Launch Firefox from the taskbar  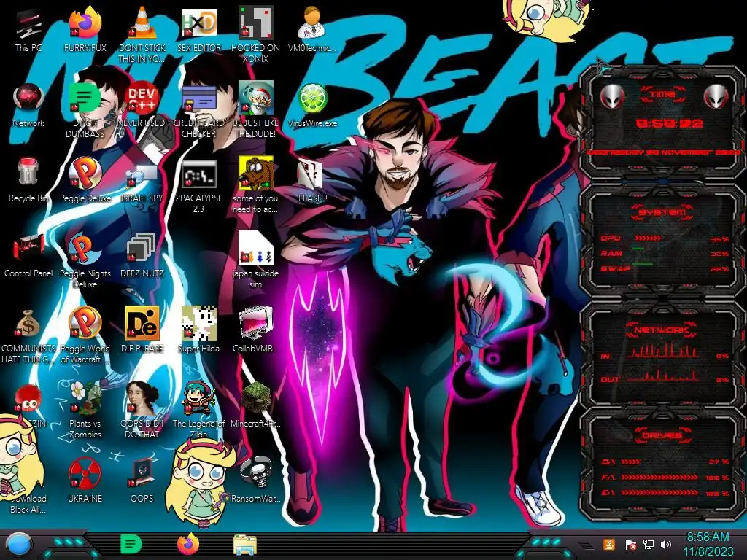click(187, 544)
